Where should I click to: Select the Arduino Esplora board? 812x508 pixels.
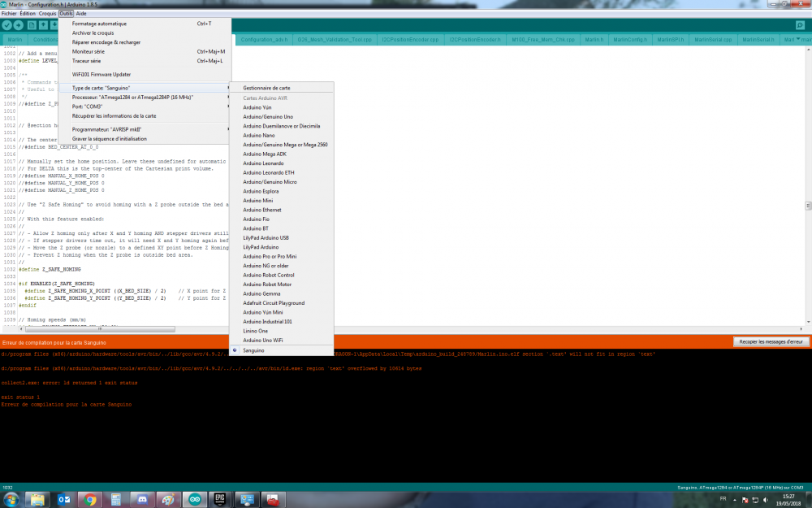pos(281,192)
